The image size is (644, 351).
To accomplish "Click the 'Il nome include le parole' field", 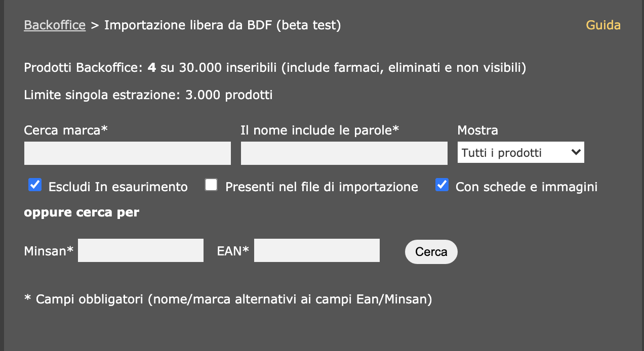I will [x=344, y=153].
